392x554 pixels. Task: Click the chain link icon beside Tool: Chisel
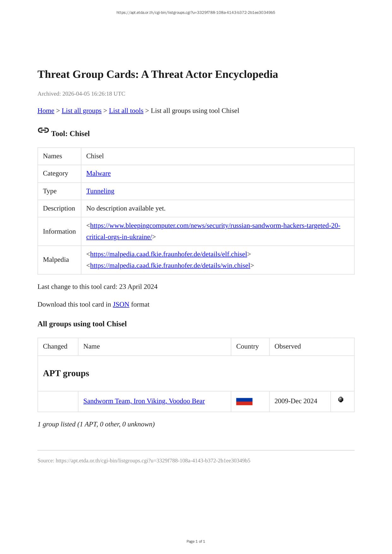click(x=43, y=130)
